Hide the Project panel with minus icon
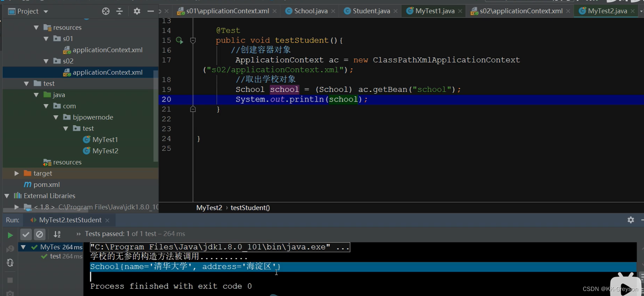The width and height of the screenshot is (644, 296). point(151,11)
